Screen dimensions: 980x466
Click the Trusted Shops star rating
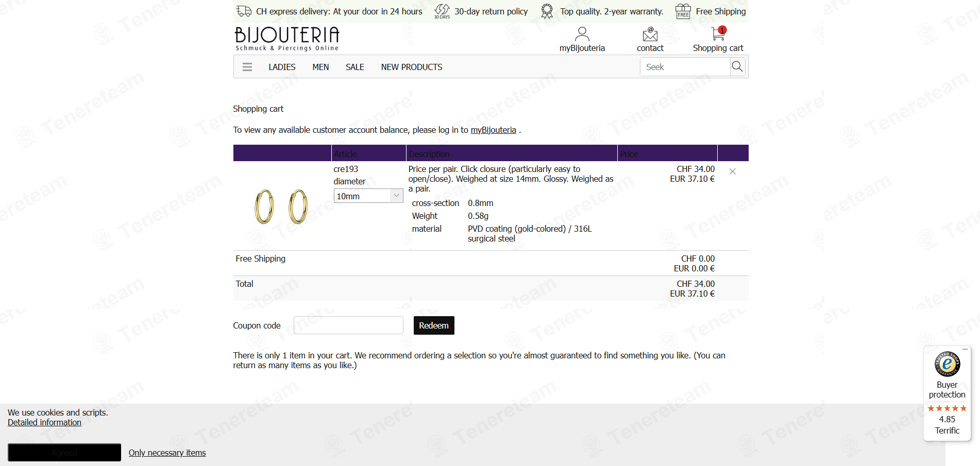[x=947, y=408]
